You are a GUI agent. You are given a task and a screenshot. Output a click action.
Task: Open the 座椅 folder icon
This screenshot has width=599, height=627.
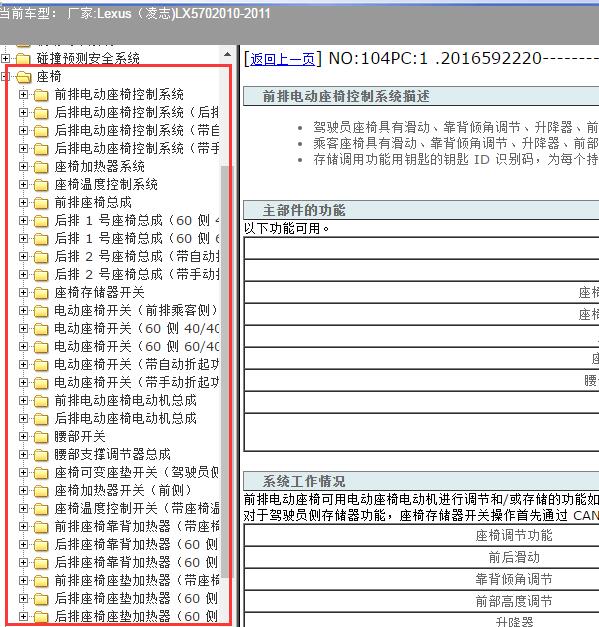click(24, 76)
